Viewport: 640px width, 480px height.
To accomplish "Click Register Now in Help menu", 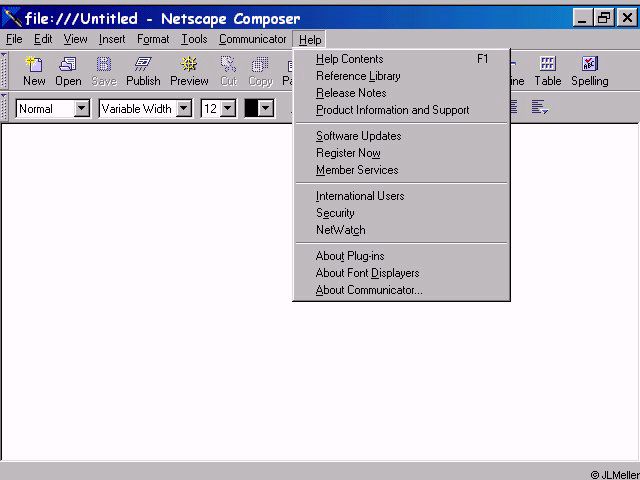I will point(402,153).
